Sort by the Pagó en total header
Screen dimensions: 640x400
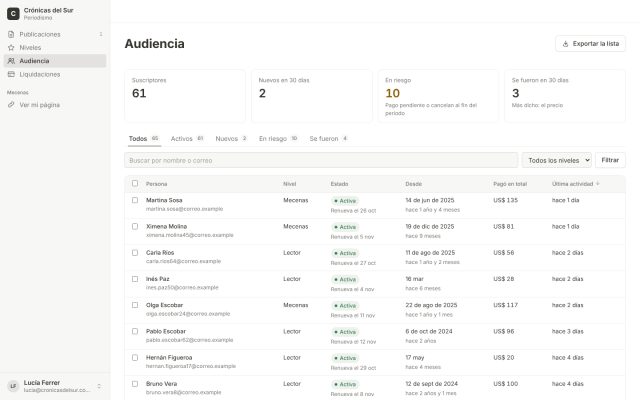(510, 184)
